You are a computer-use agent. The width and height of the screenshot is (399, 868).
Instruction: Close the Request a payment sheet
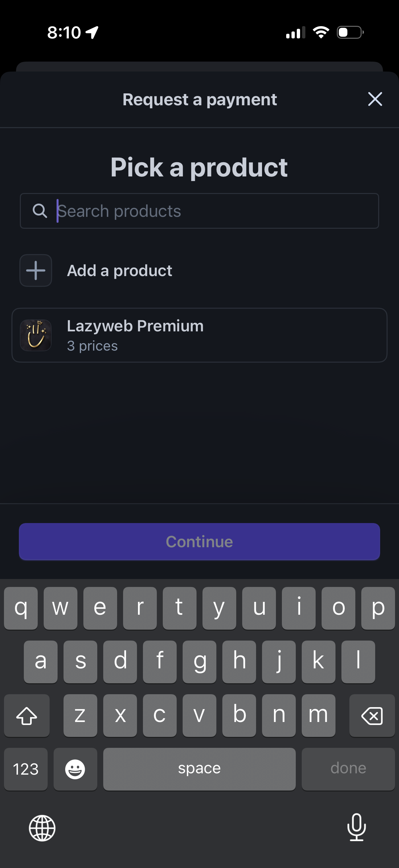click(x=375, y=99)
